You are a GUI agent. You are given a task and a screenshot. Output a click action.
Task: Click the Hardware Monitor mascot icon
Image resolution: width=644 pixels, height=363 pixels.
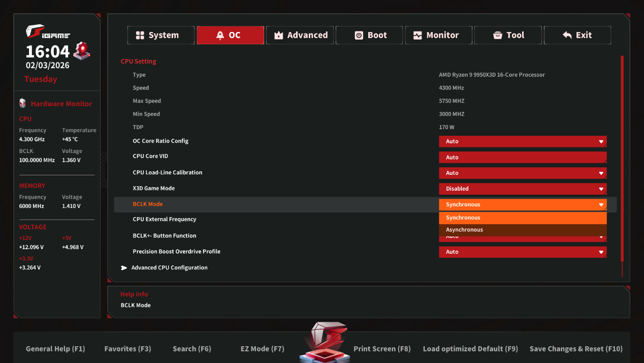click(22, 103)
